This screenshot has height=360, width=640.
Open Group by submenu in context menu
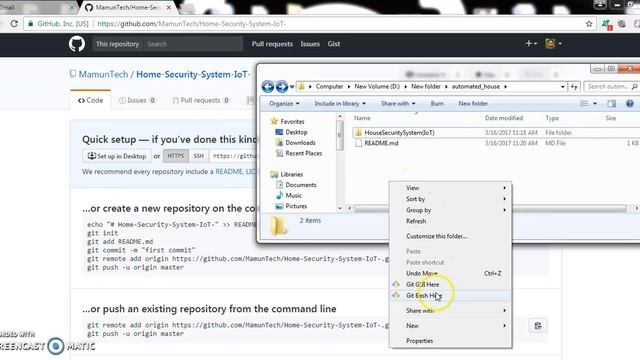(450, 210)
